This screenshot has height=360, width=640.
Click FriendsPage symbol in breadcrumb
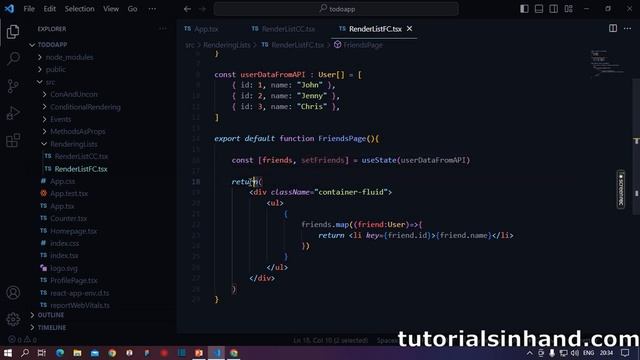tap(362, 45)
